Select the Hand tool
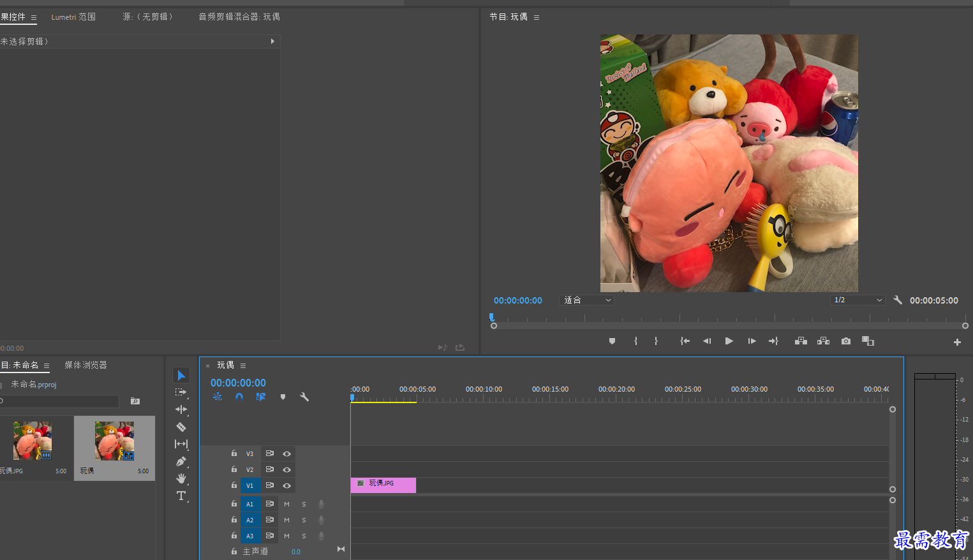The image size is (973, 560). (181, 478)
